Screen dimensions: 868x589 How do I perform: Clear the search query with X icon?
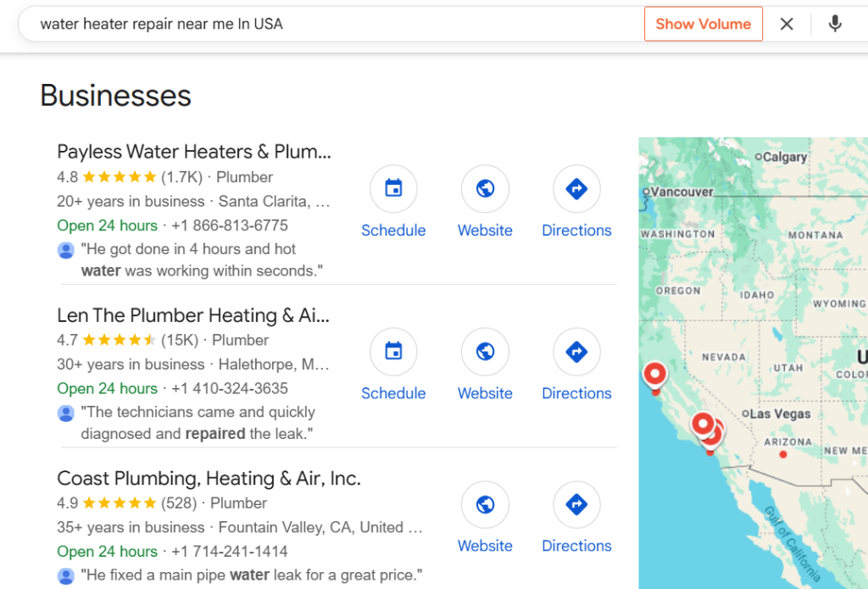click(x=787, y=24)
